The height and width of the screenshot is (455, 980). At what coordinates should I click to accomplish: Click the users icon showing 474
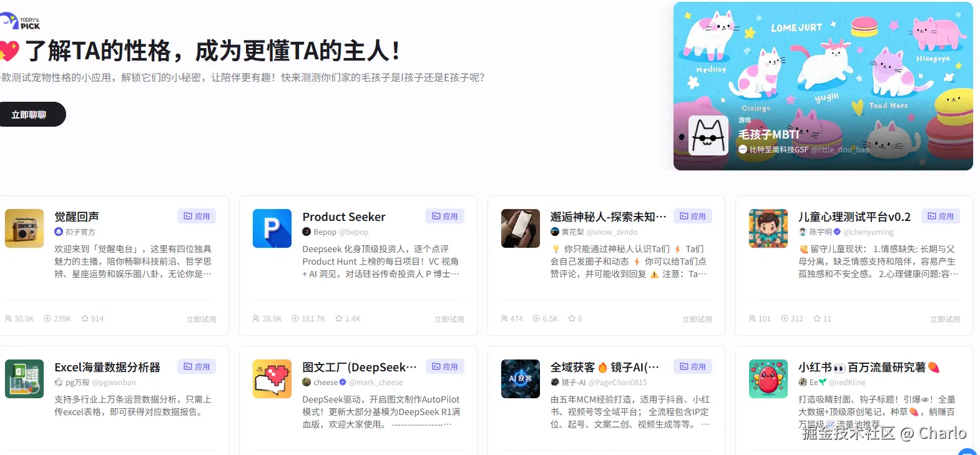point(504,318)
